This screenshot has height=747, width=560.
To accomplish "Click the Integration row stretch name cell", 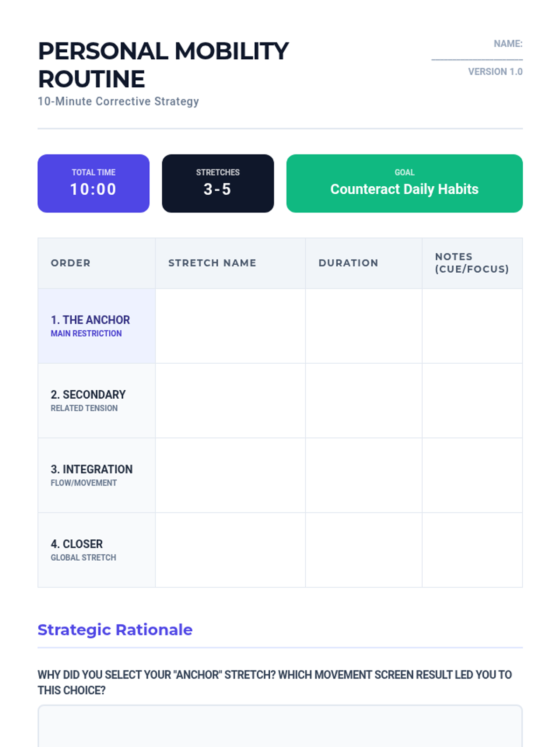I will pos(231,475).
